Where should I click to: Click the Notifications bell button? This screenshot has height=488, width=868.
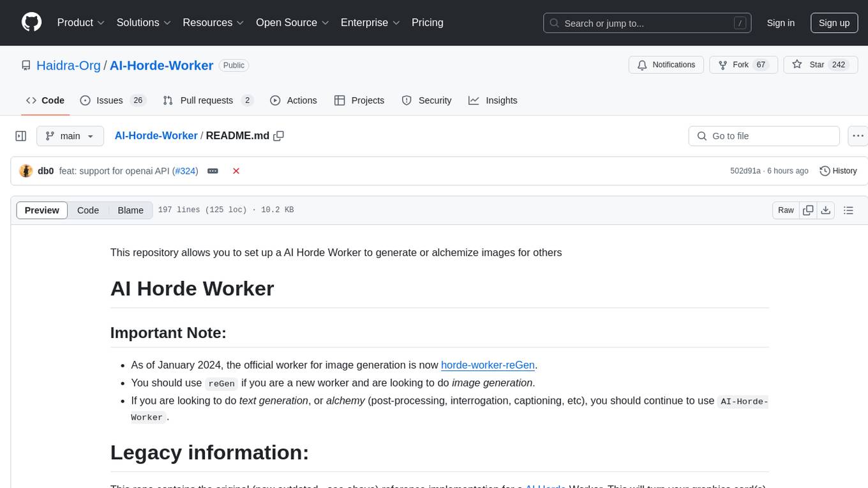click(x=666, y=65)
